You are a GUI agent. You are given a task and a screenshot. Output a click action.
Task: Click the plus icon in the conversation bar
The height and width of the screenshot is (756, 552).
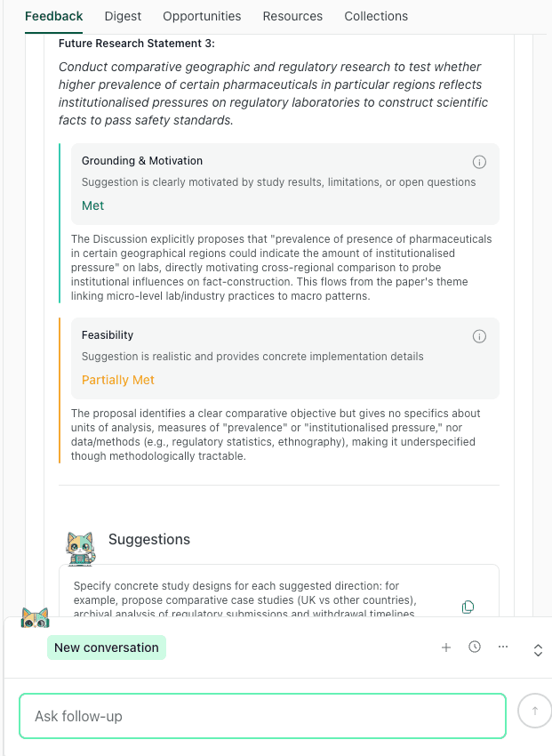tap(446, 647)
